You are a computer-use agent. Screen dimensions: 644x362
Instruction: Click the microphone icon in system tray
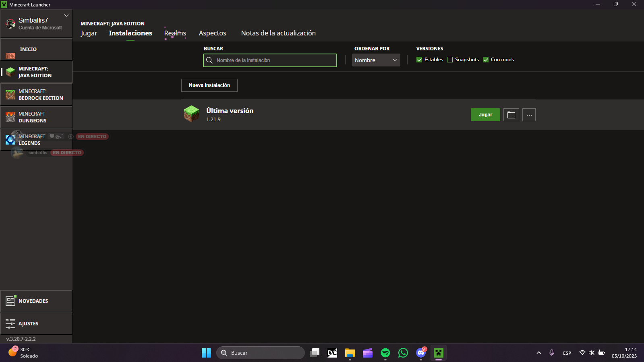pyautogui.click(x=552, y=353)
